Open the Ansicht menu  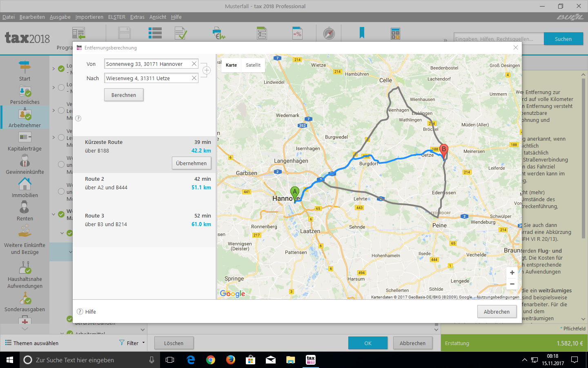coord(158,17)
